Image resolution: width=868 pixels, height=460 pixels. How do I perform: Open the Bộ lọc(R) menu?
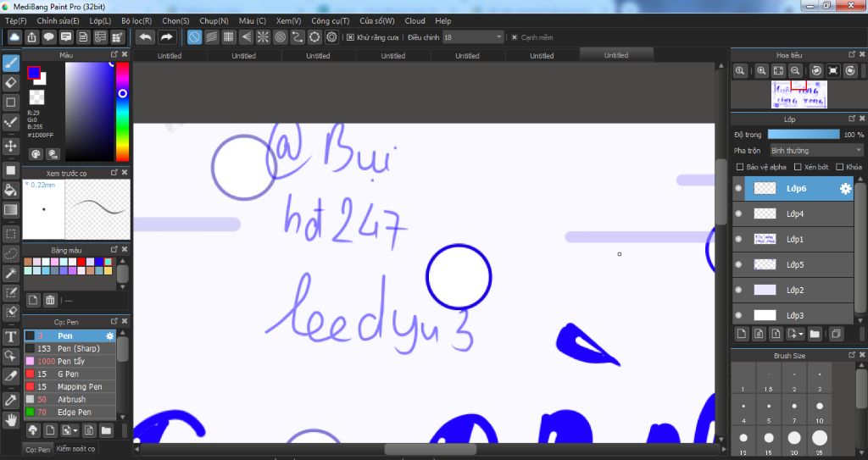click(x=136, y=21)
